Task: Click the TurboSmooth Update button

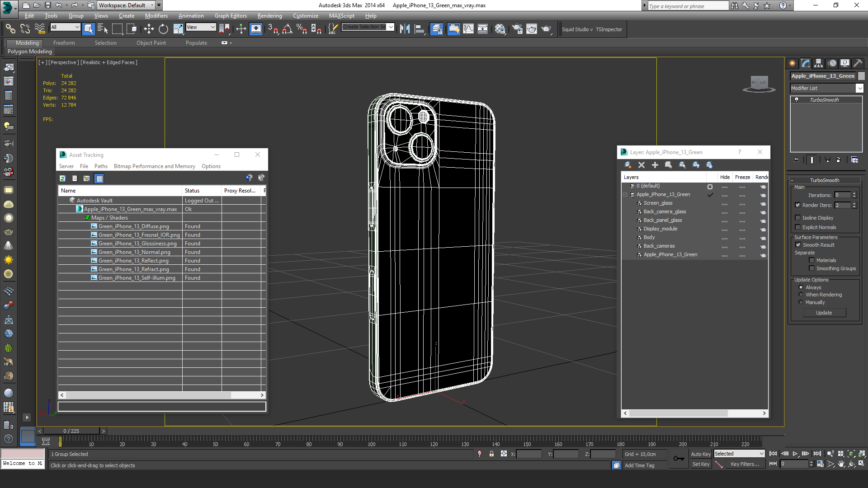Action: (x=824, y=313)
